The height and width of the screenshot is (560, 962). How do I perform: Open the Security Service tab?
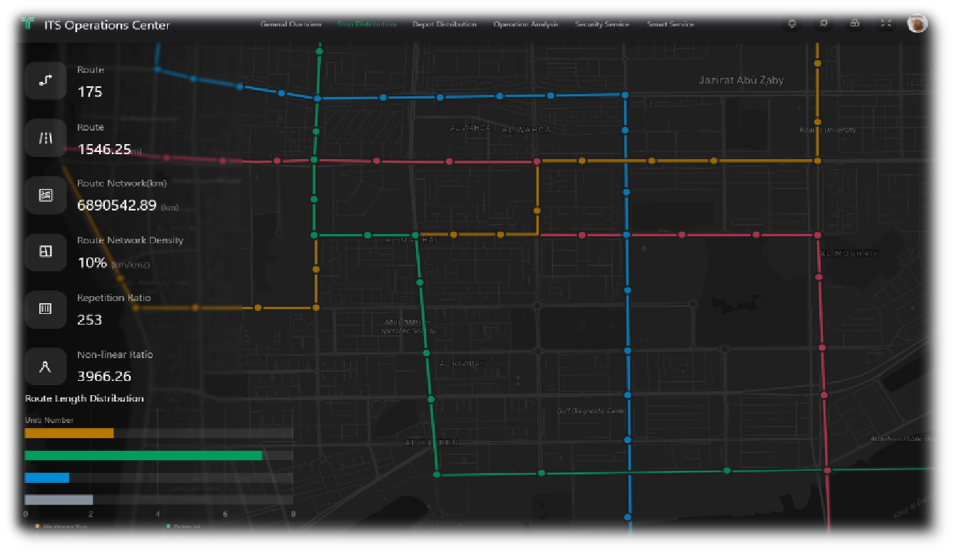point(602,24)
